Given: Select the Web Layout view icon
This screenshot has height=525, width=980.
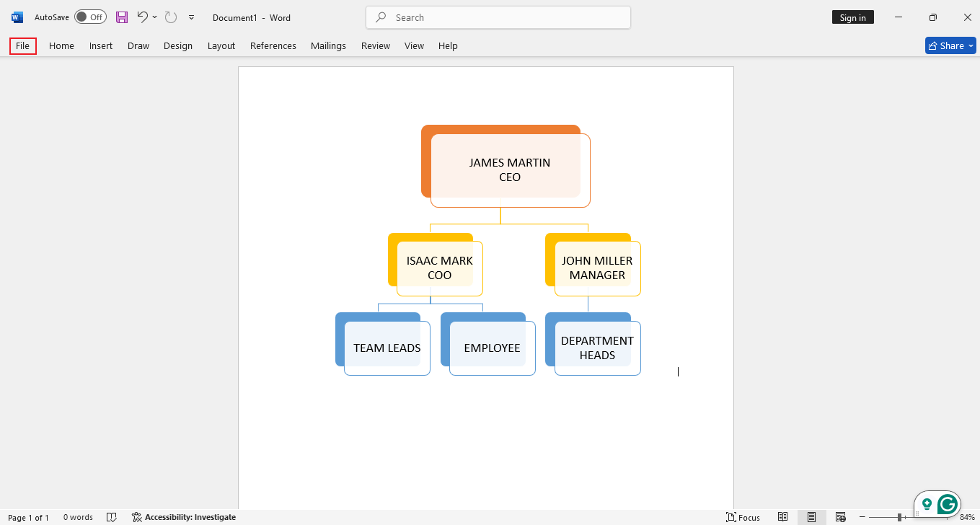Looking at the screenshot, I should coord(840,517).
